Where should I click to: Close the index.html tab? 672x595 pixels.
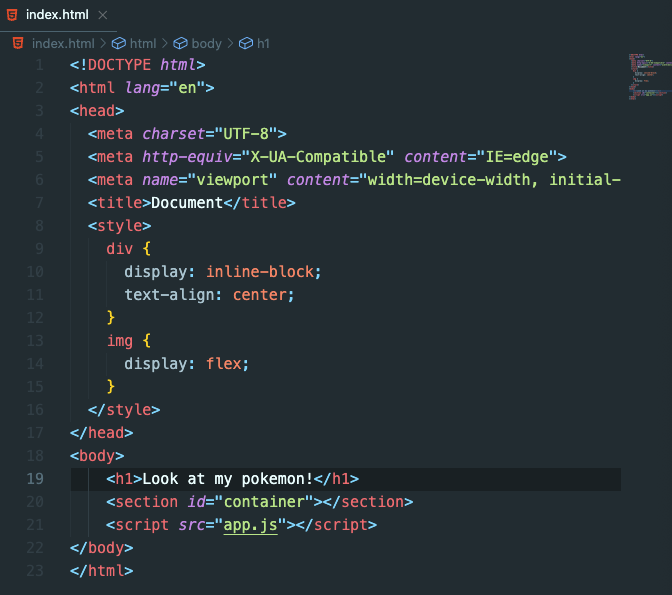(103, 15)
